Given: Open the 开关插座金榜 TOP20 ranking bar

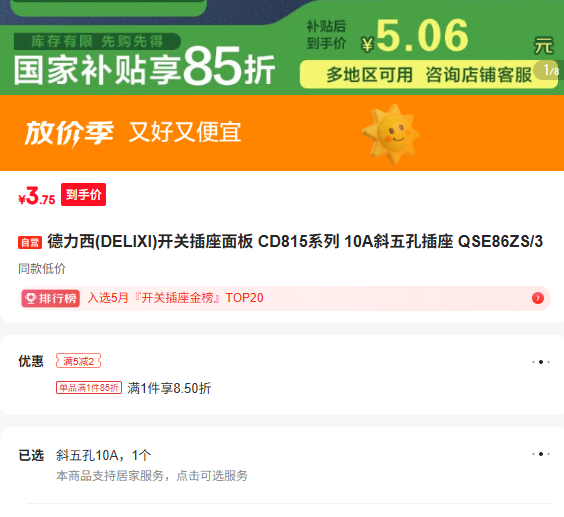Looking at the screenshot, I should click(x=284, y=298).
